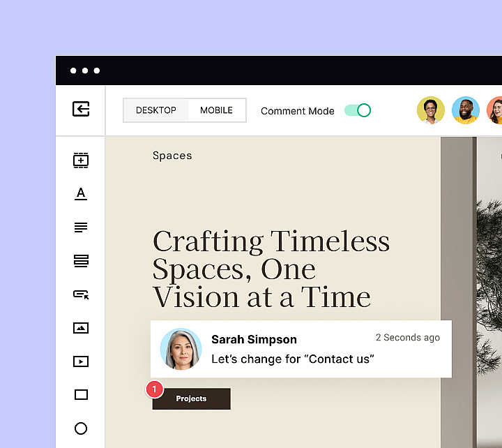
Task: Switch to the MOBILE view tab
Action: (216, 110)
